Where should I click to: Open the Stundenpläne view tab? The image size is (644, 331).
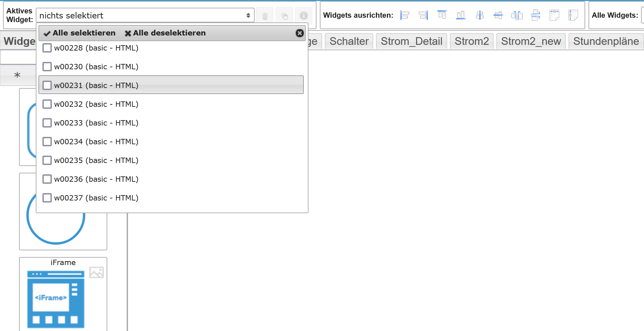[606, 42]
